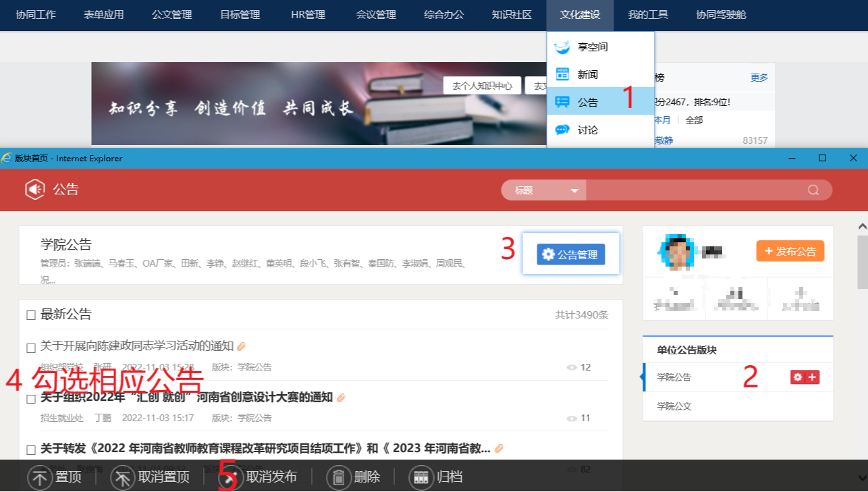Check the 创意设计大赛 notice checkbox

30,399
